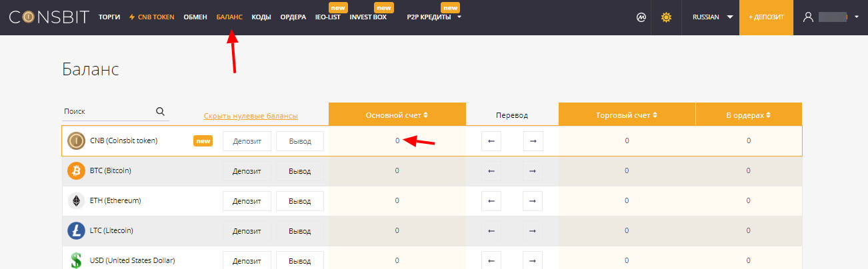The image size is (868, 269).
Task: Click the CoinMarketCap icon in header
Action: (x=640, y=17)
